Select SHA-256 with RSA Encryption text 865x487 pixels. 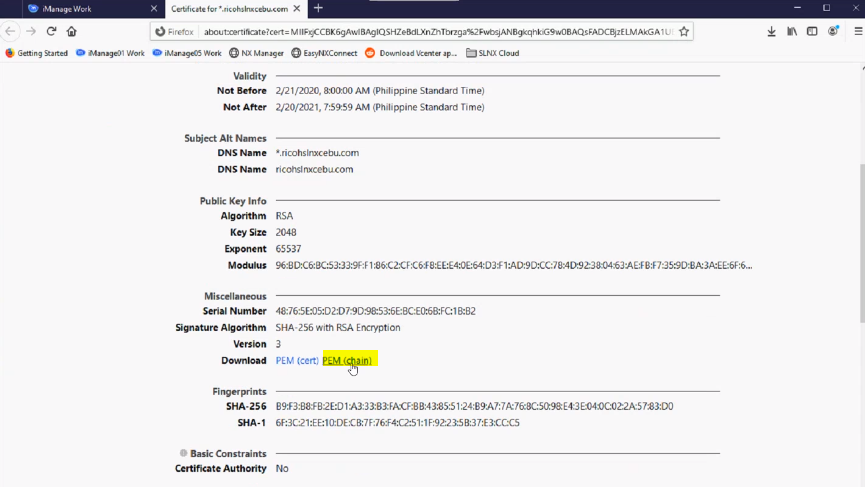(338, 328)
